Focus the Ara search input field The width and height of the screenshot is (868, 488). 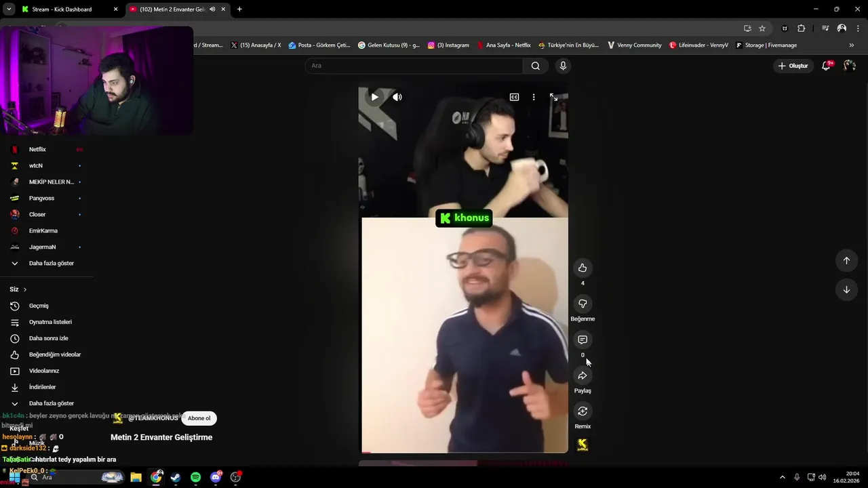414,66
